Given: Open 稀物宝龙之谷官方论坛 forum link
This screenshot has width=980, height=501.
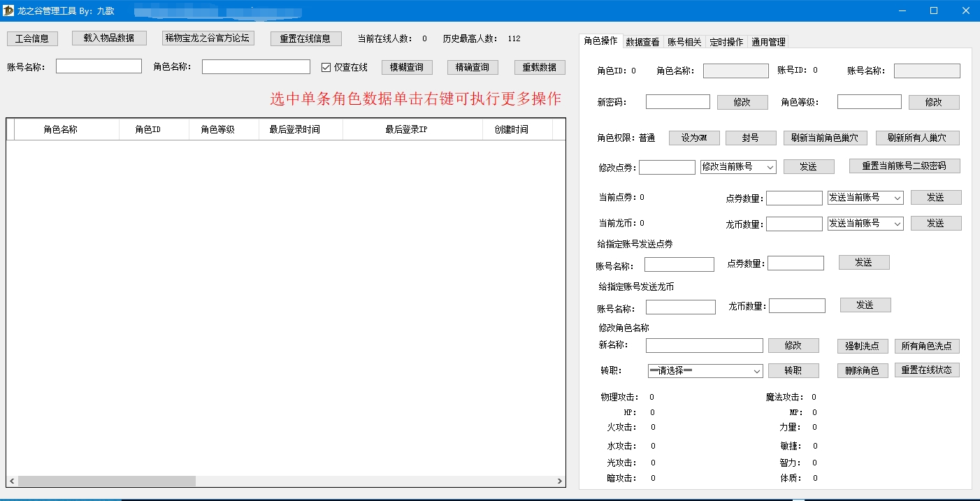Looking at the screenshot, I should click(208, 38).
